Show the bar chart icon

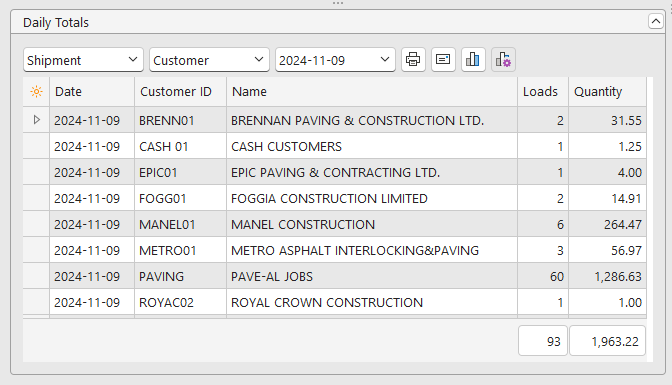473,59
